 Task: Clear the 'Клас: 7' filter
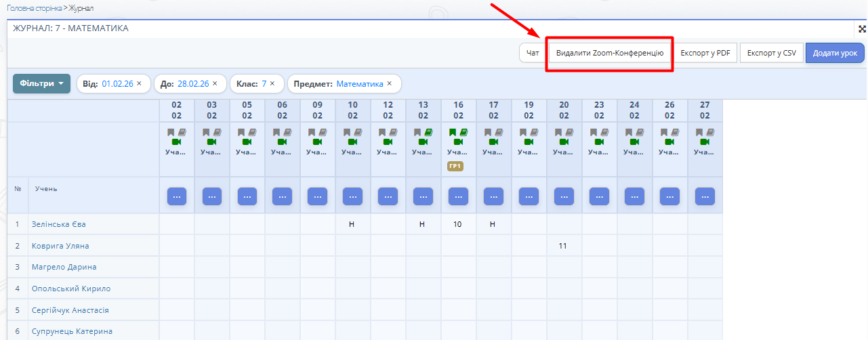[272, 83]
